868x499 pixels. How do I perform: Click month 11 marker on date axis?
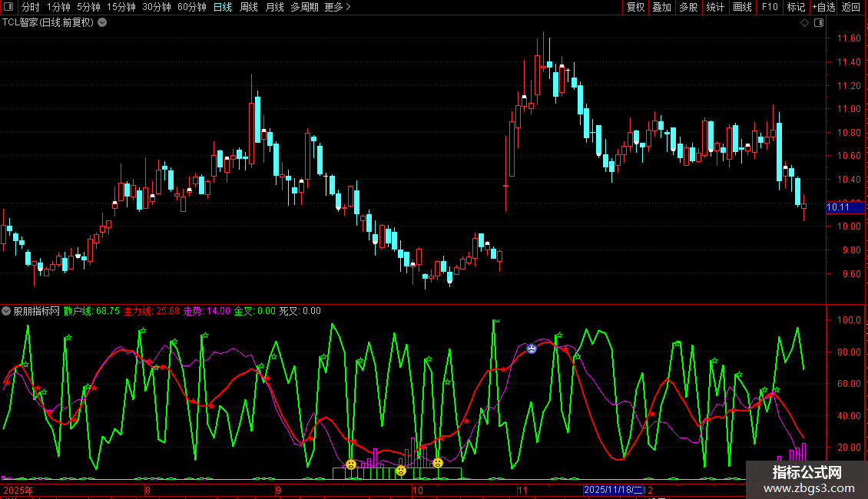[522, 490]
